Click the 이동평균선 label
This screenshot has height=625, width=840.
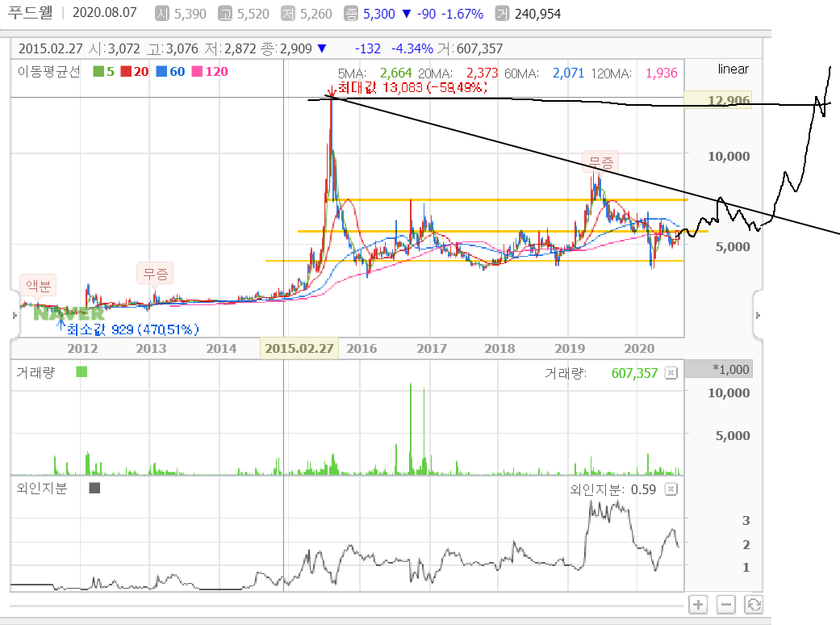(48, 71)
